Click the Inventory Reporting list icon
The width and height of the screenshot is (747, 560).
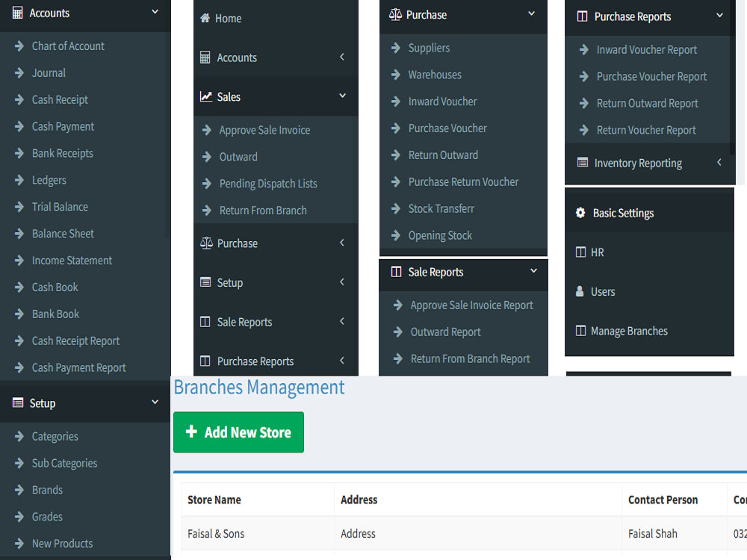[x=582, y=163]
